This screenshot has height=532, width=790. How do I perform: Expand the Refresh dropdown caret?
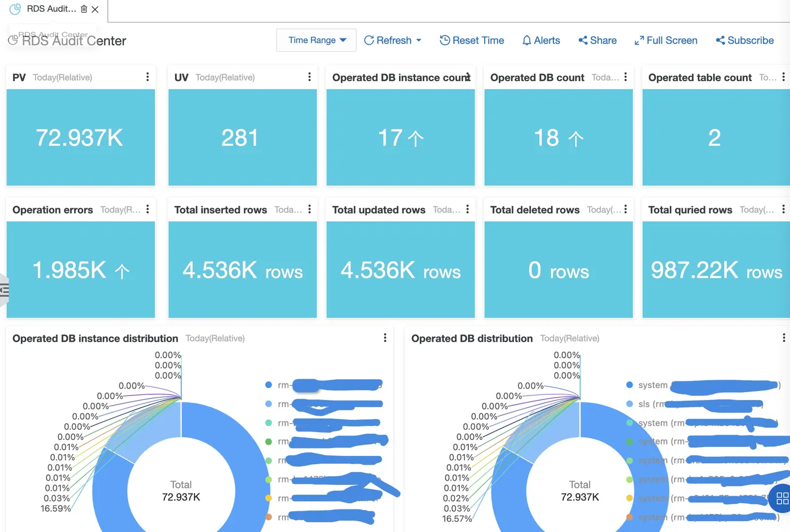coord(419,40)
